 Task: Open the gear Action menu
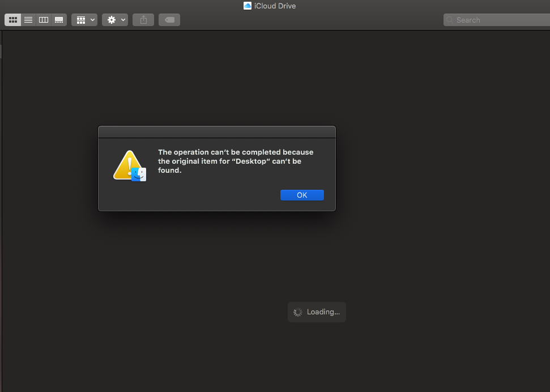coord(115,20)
